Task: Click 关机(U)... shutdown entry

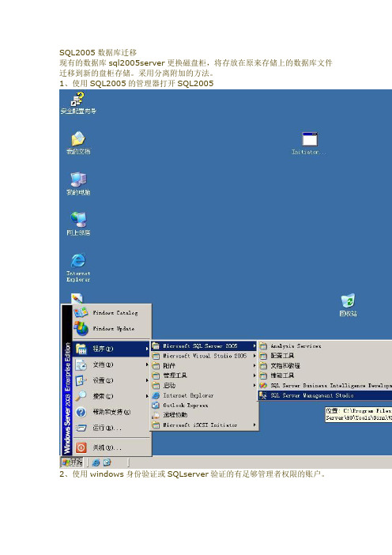Action: point(112,447)
